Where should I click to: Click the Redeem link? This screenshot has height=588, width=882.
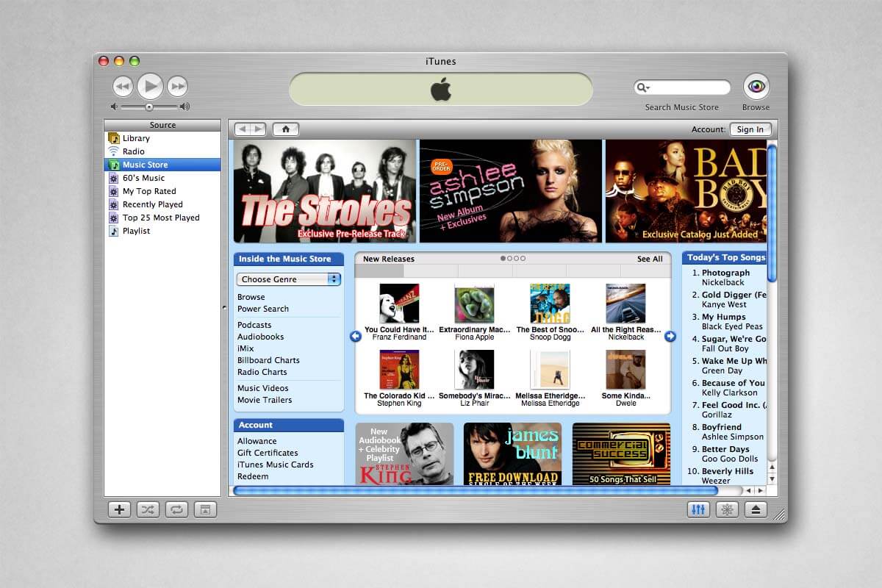(253, 476)
